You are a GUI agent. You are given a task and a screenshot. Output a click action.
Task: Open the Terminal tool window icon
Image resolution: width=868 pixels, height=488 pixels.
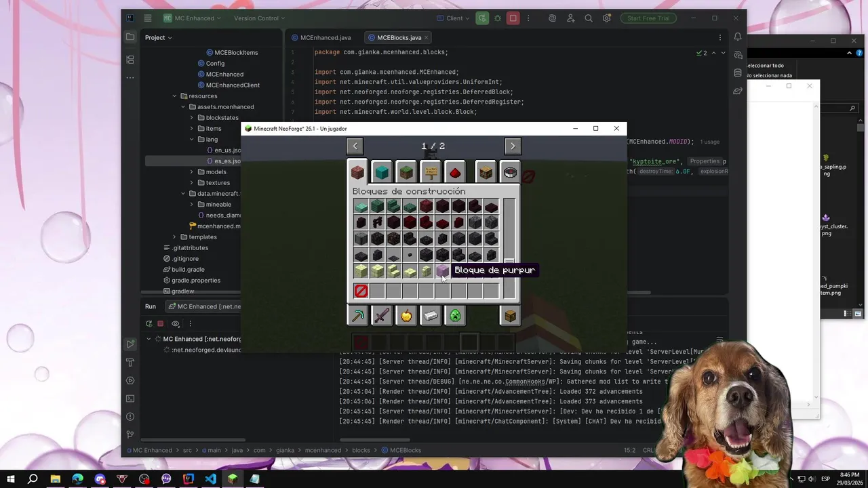[130, 399]
